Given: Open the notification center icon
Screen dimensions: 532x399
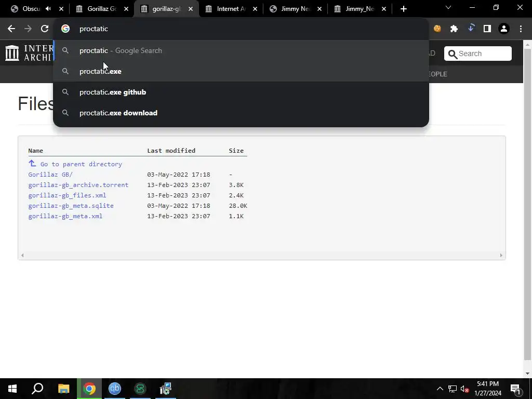Looking at the screenshot, I should tap(515, 389).
